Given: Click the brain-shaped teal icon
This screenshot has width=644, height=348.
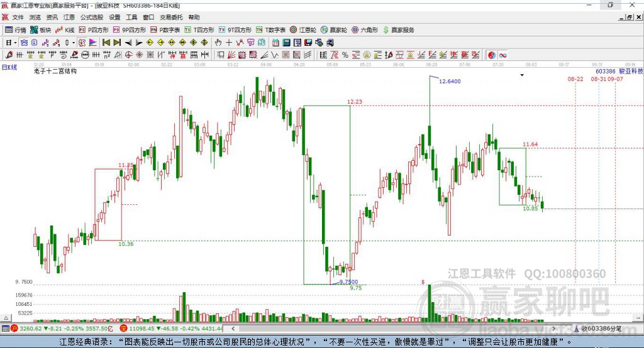Looking at the screenshot, I should point(262,43).
